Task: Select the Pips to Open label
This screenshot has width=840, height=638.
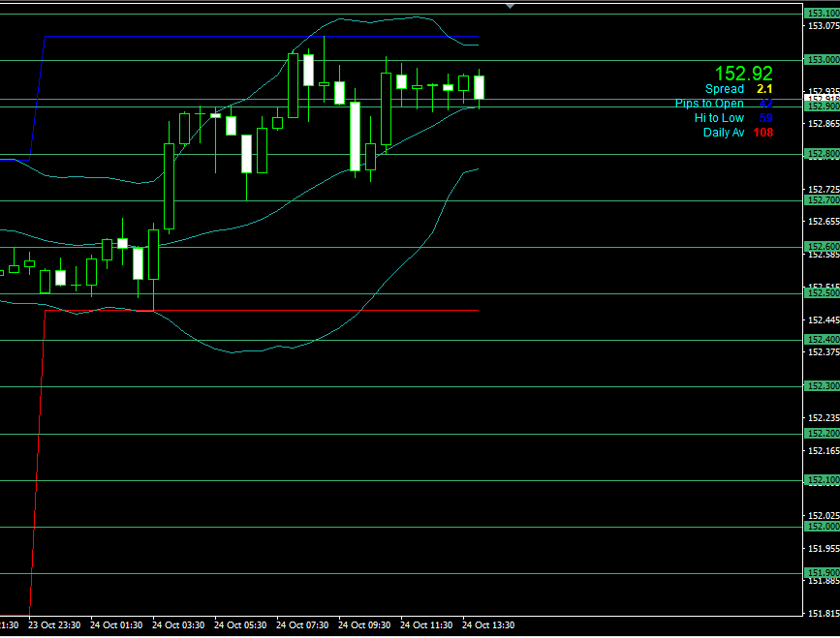Action: click(x=709, y=104)
